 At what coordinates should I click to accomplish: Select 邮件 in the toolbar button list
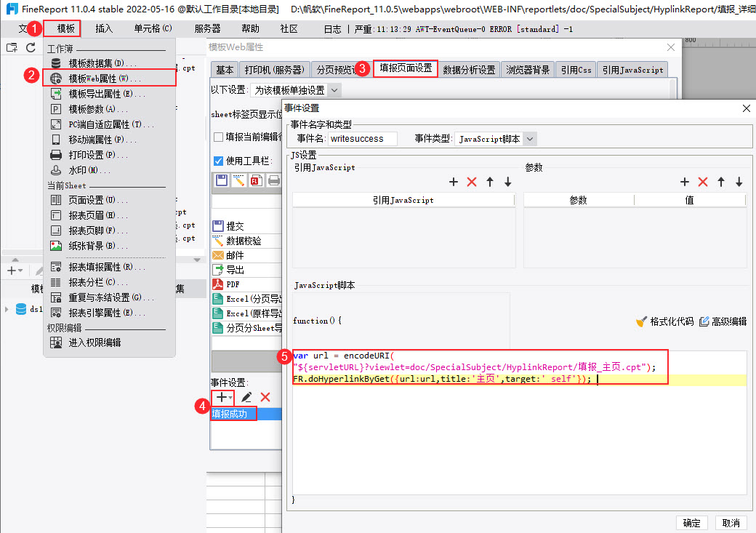pyautogui.click(x=246, y=255)
